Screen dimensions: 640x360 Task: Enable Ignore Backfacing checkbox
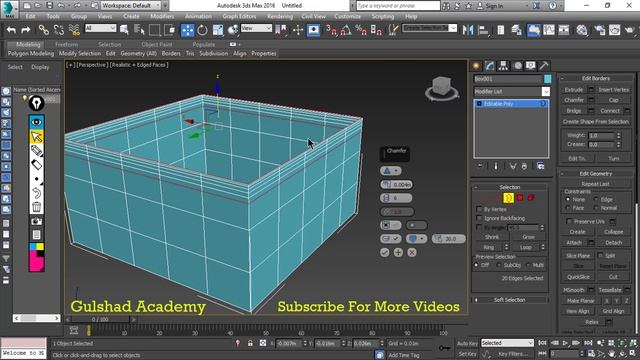[x=480, y=218]
